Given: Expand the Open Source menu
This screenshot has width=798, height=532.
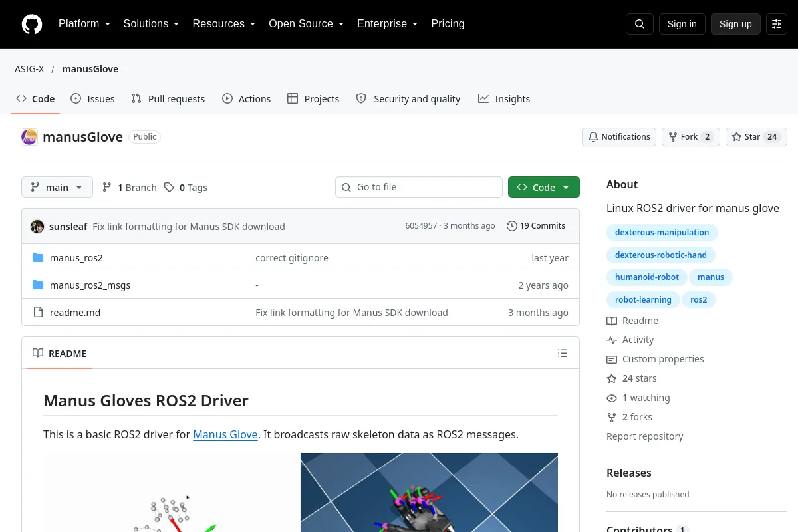Looking at the screenshot, I should tap(307, 24).
